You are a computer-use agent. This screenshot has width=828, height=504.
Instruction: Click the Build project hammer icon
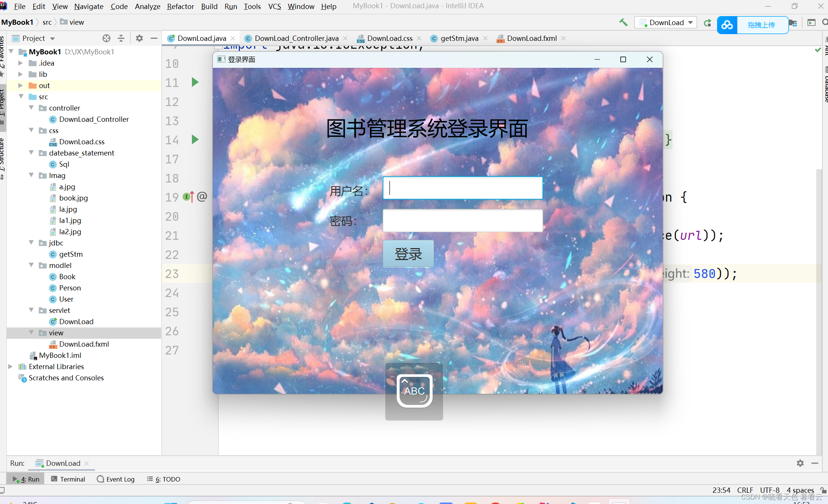point(623,22)
